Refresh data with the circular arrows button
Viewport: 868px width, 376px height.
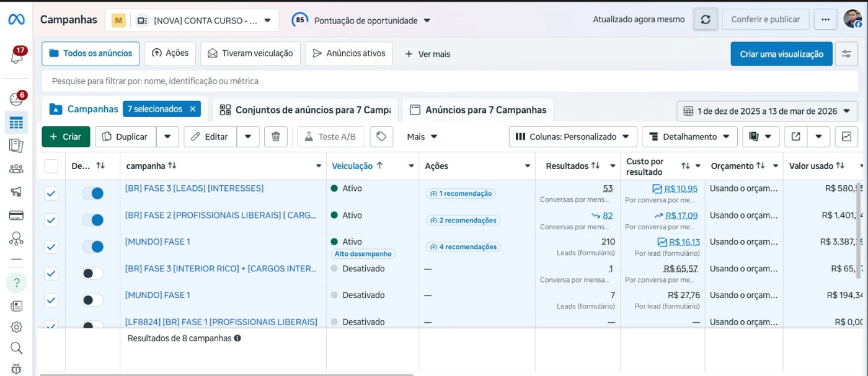click(x=706, y=19)
